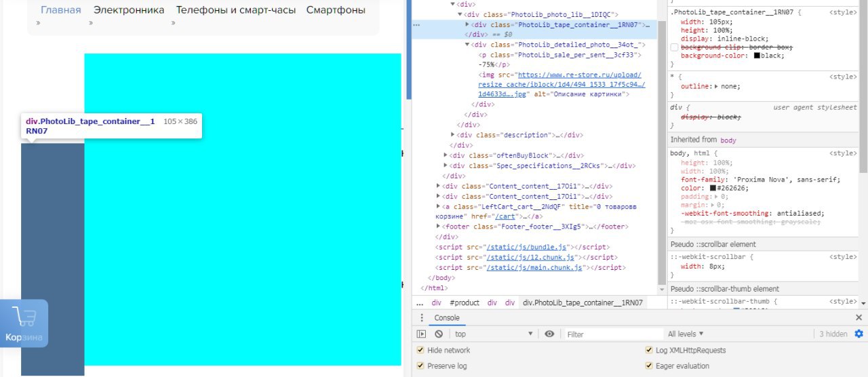The width and height of the screenshot is (868, 377).
Task: Uncheck Log XMLHttpRequests
Action: click(649, 350)
